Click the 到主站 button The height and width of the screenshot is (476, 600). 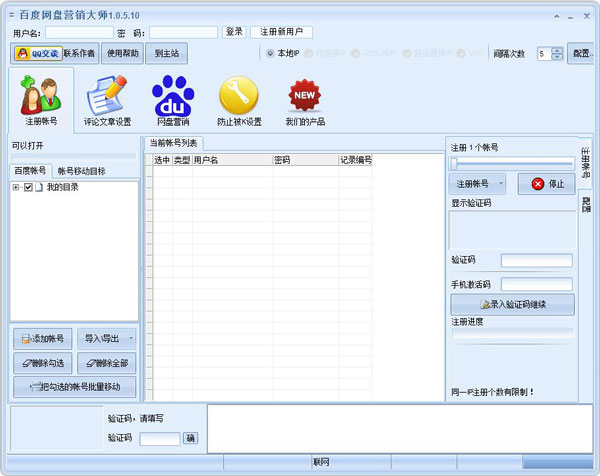pos(166,53)
